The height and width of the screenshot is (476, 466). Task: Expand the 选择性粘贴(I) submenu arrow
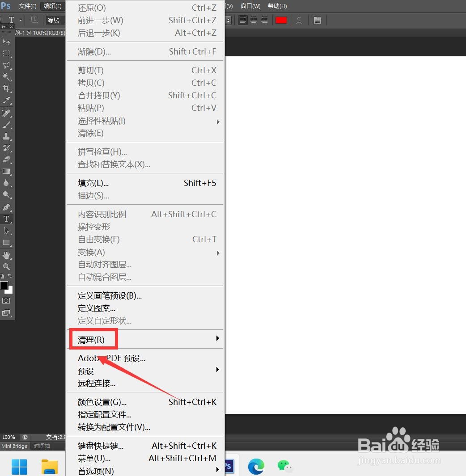tap(218, 122)
